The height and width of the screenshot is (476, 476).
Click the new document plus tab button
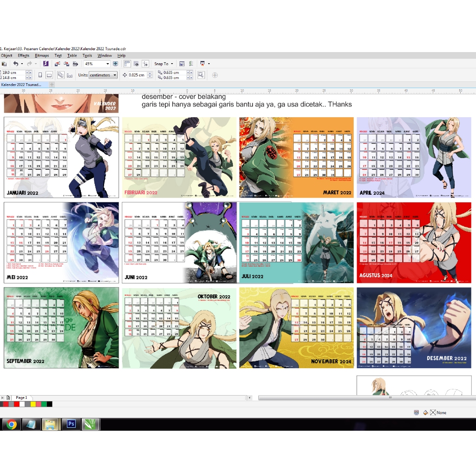pyautogui.click(x=52, y=85)
